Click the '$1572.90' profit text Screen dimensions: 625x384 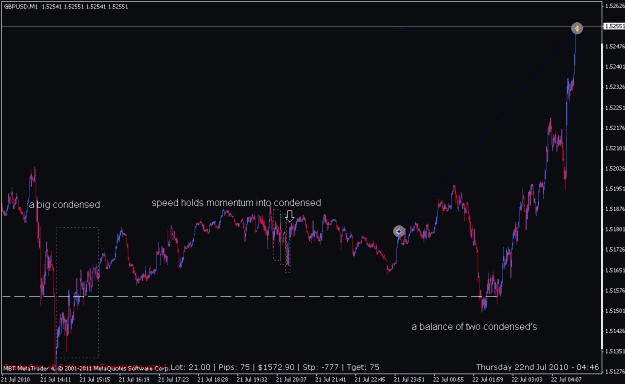tap(276, 367)
